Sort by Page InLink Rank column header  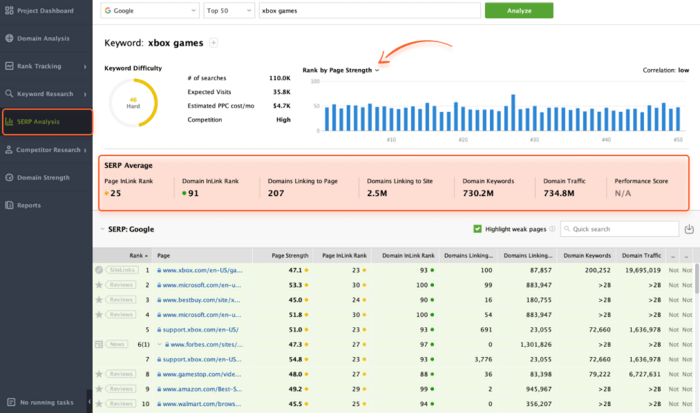pos(342,255)
